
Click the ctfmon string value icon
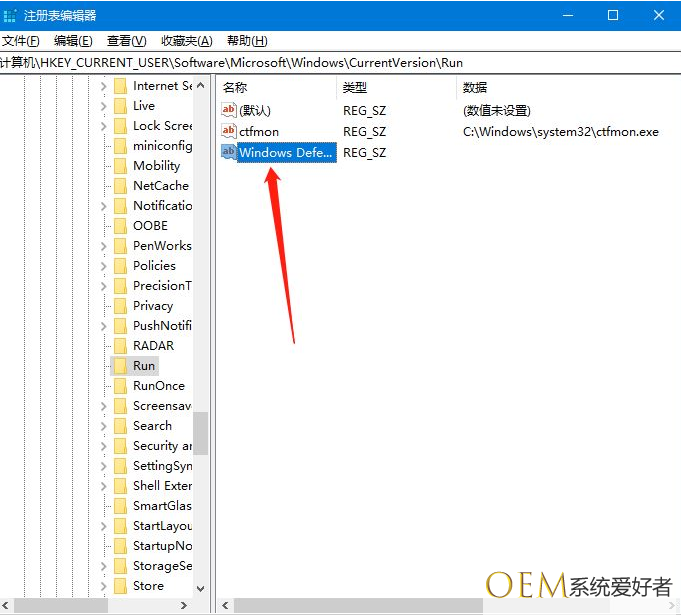tap(229, 131)
